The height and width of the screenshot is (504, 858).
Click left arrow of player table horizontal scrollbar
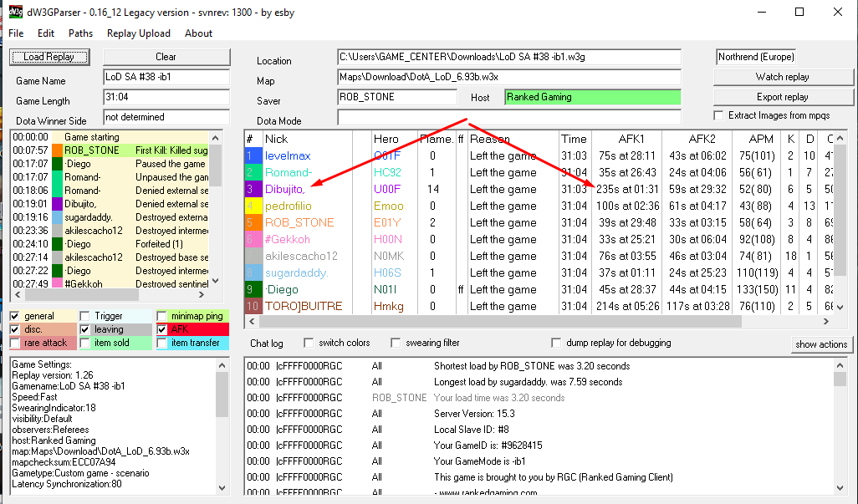tap(252, 322)
